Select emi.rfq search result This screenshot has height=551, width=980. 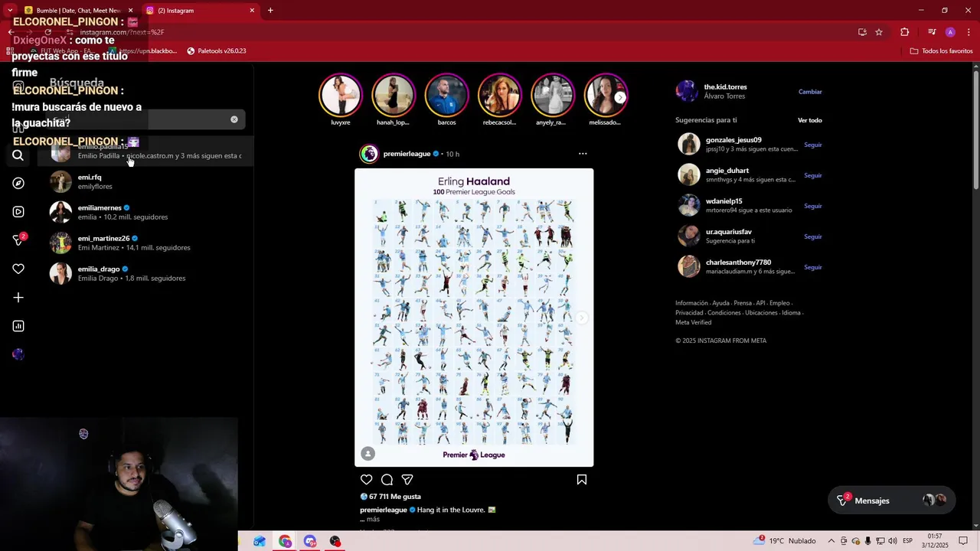coord(145,181)
